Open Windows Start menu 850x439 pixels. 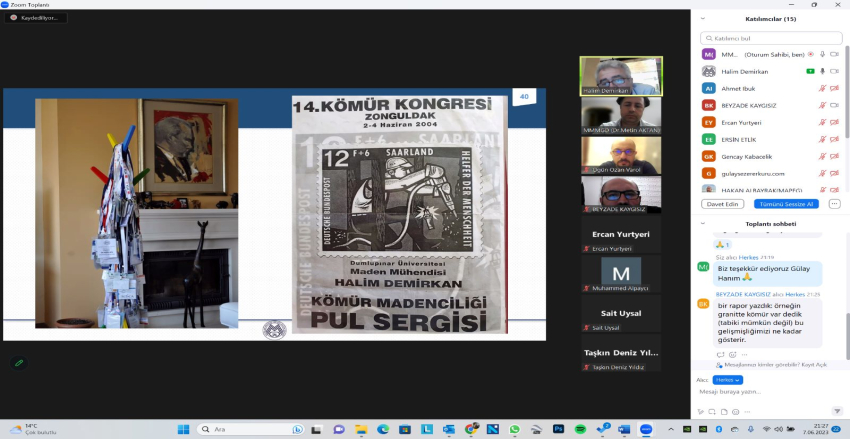click(183, 429)
